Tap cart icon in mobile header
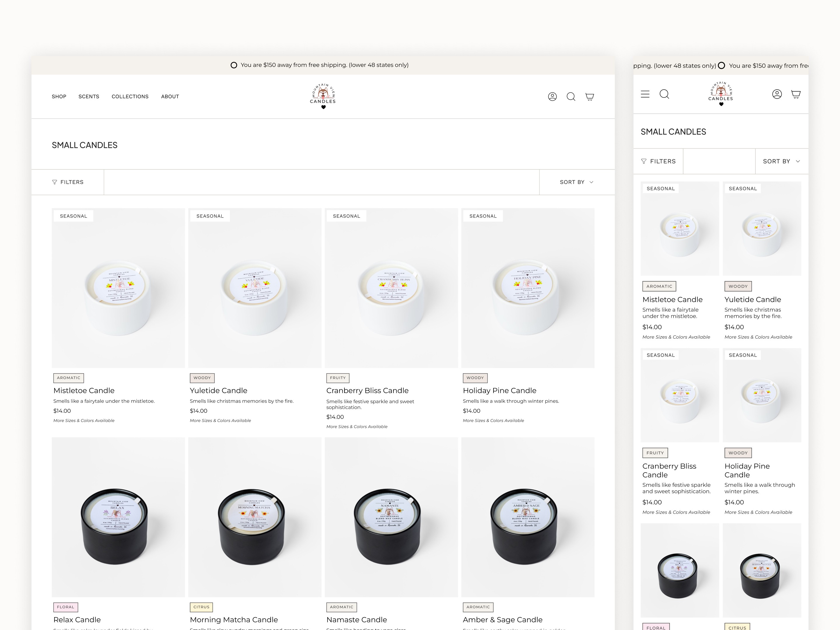 796,94
